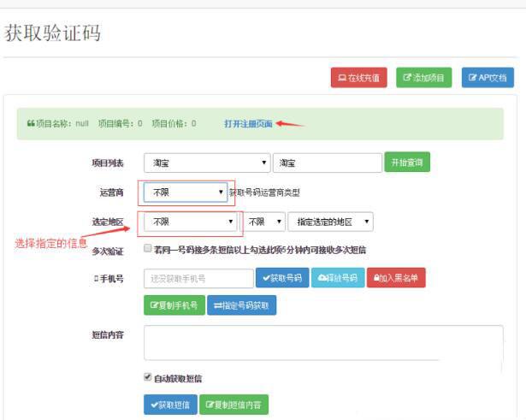Click the project search field containing 淘宝
Viewport: 526px width, 420px height.
tap(328, 163)
